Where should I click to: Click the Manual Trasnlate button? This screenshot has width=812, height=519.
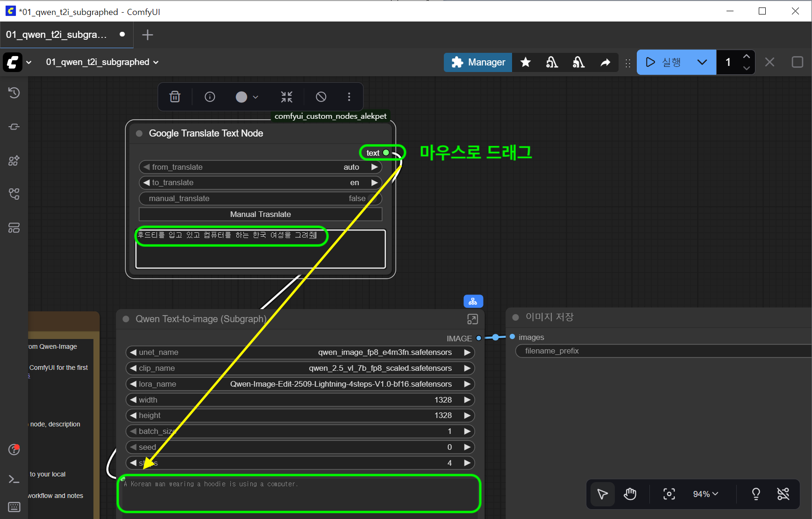pyautogui.click(x=261, y=214)
